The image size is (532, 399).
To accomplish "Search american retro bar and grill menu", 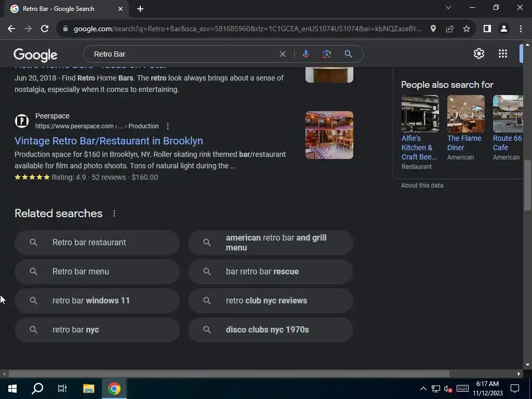I will [271, 243].
